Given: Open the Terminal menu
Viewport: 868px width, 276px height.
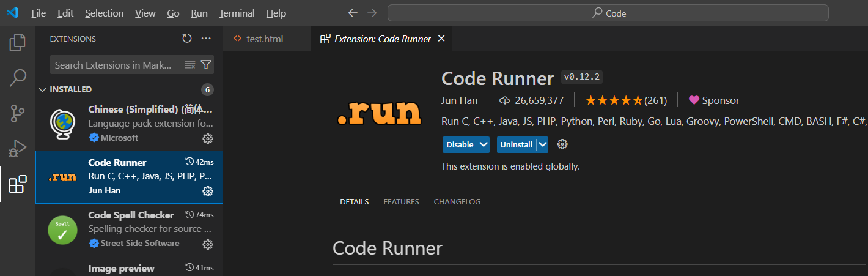Looking at the screenshot, I should 237,13.
